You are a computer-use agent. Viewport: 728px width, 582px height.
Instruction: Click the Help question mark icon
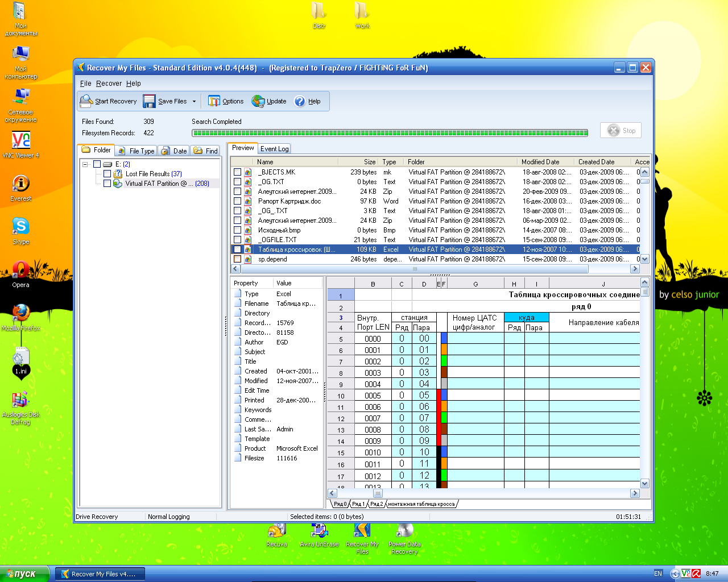click(x=300, y=101)
